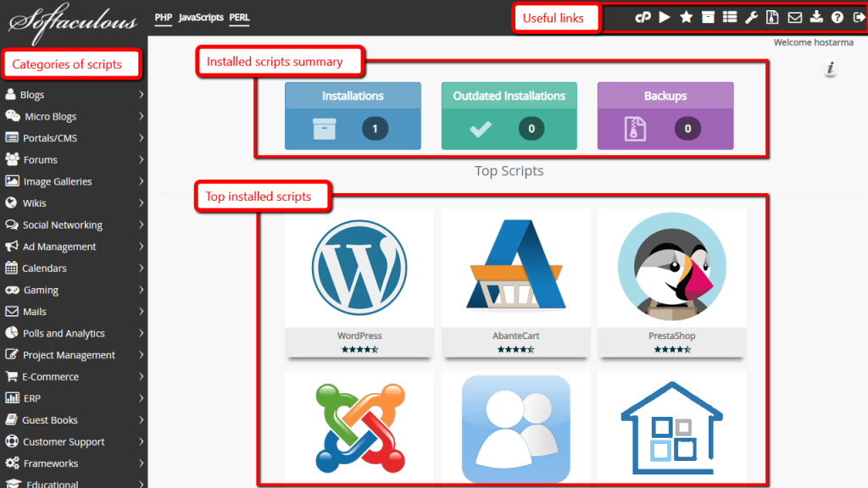Click the calendar icon beside Calendars
Image resolution: width=868 pixels, height=488 pixels.
coord(11,268)
